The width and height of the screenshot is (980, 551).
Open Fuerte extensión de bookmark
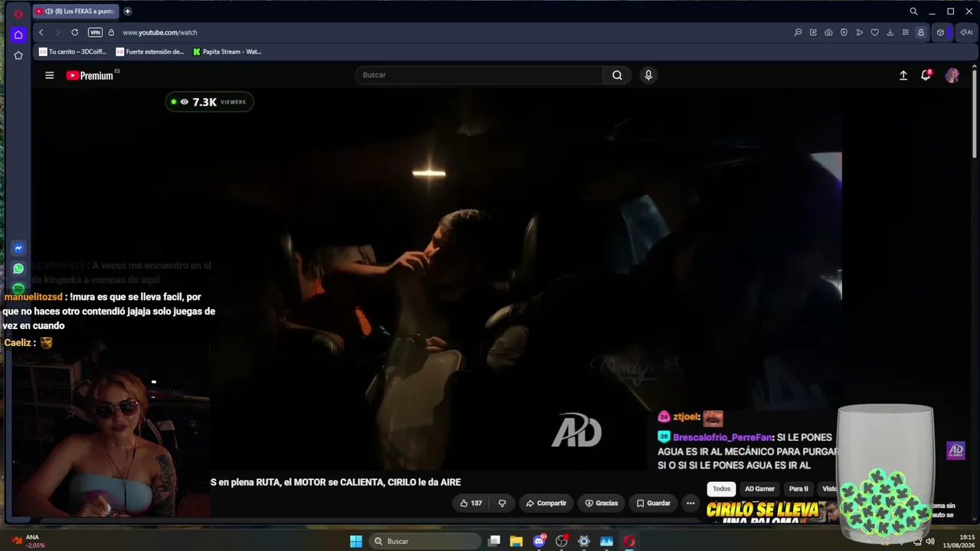pos(150,52)
